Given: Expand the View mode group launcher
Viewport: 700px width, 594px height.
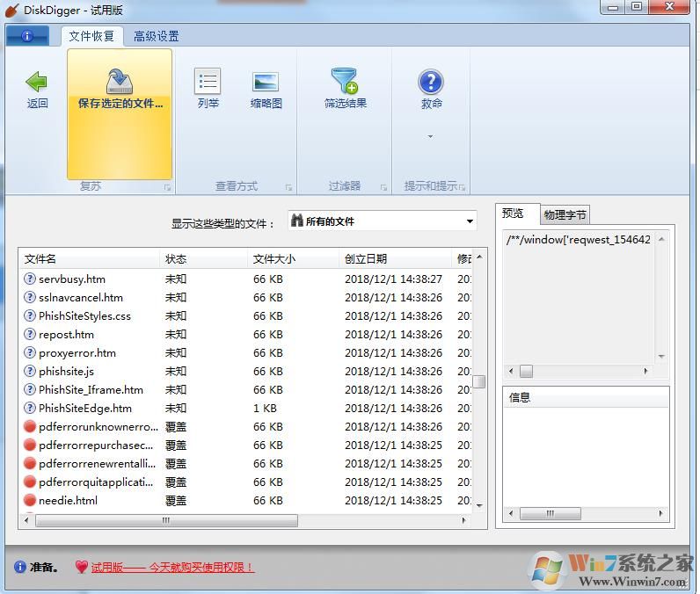Looking at the screenshot, I should [288, 187].
